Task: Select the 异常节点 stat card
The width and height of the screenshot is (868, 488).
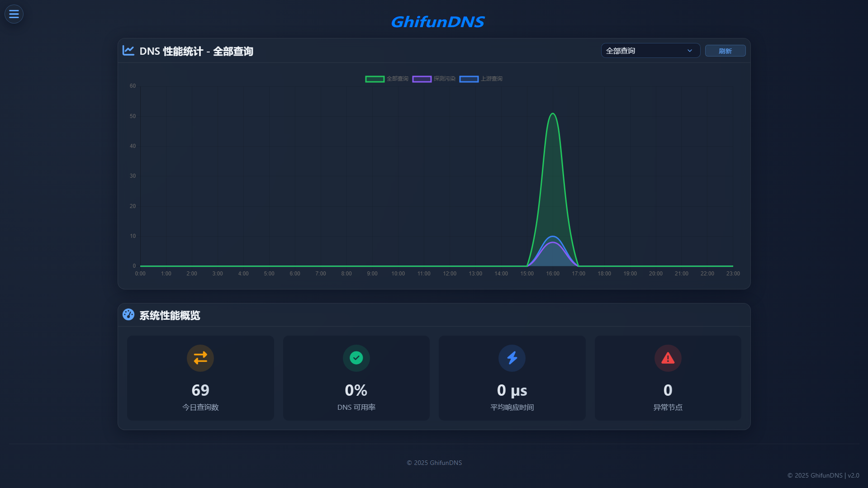Action: [668, 378]
